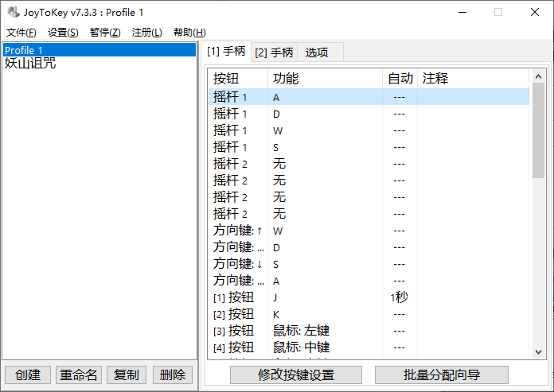Click the 按钮 column header
The width and height of the screenshot is (554, 392).
click(x=238, y=79)
